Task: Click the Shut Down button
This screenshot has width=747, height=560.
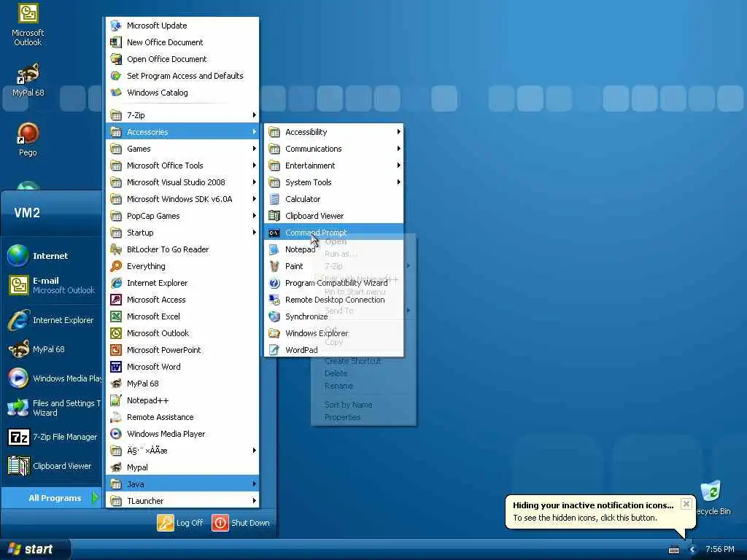Action: [x=241, y=523]
